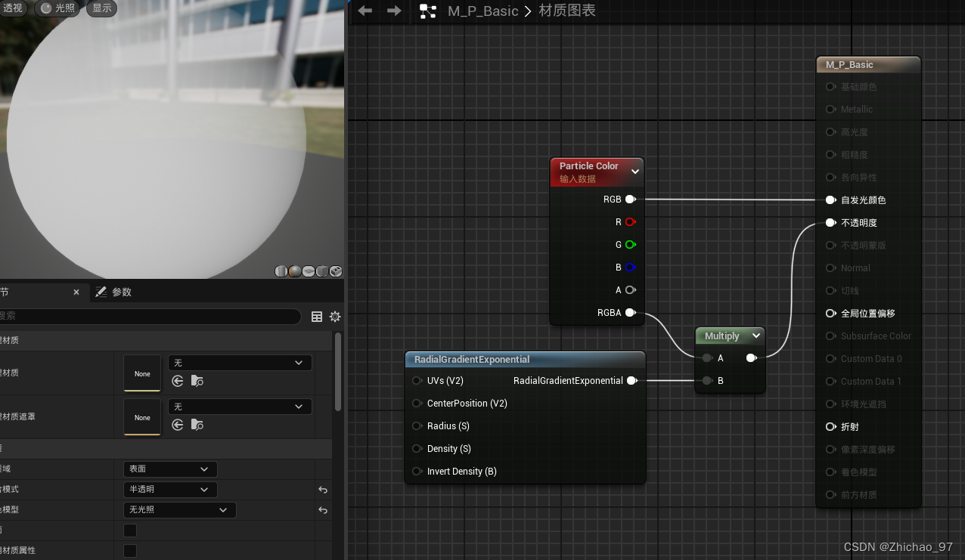Switch preview mesh to the cube shape
Viewport: 965px width, 560px height.
[322, 271]
